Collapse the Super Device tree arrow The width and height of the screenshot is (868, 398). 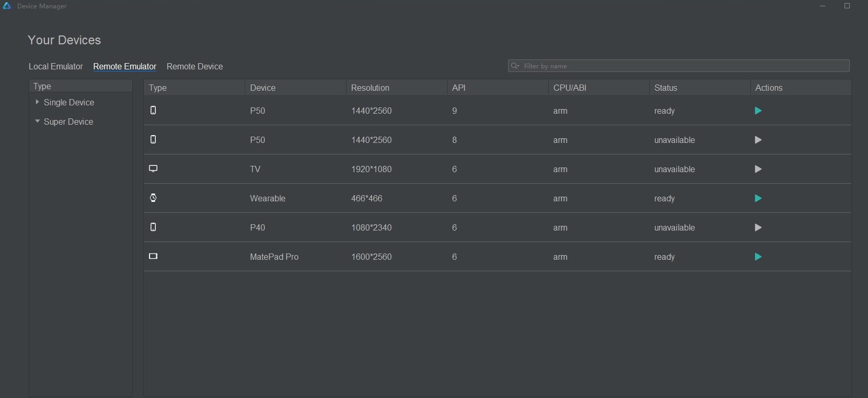pyautogui.click(x=37, y=122)
